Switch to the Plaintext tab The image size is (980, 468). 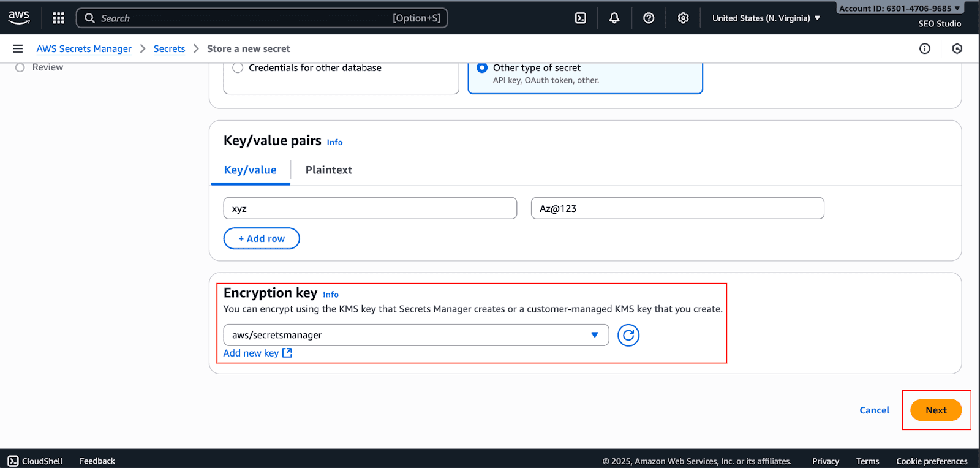(x=329, y=170)
